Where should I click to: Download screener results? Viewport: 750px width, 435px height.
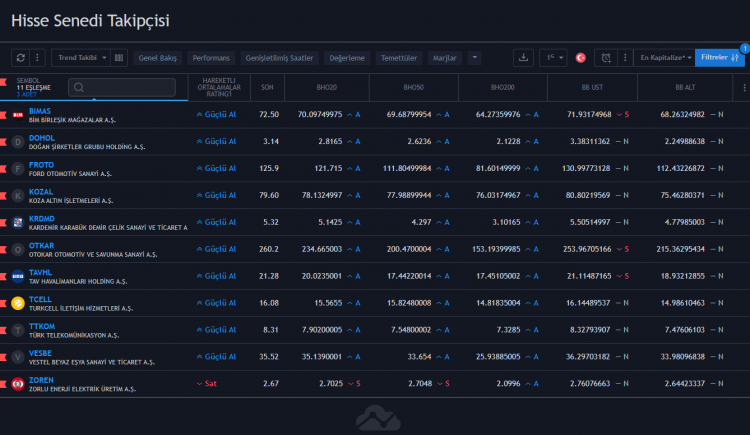tap(523, 58)
